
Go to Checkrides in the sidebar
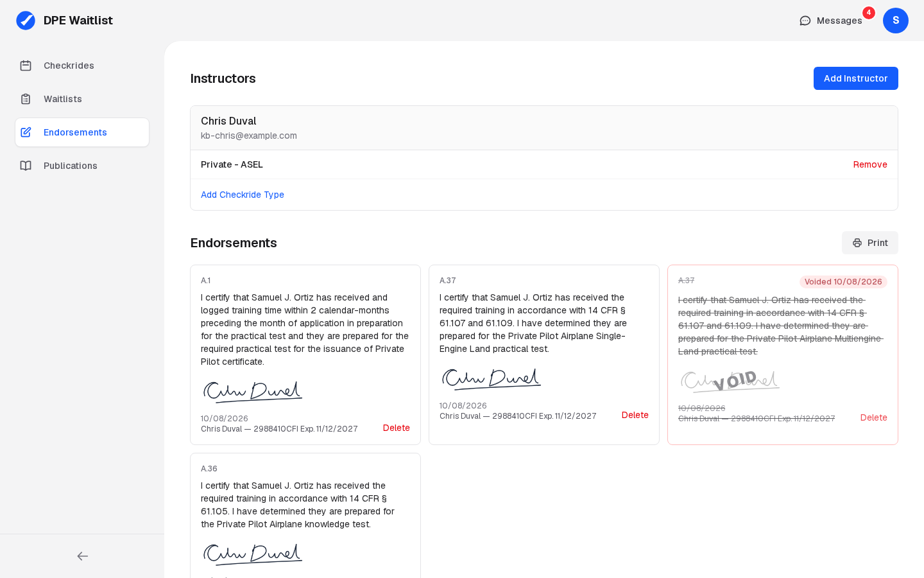[x=82, y=66]
